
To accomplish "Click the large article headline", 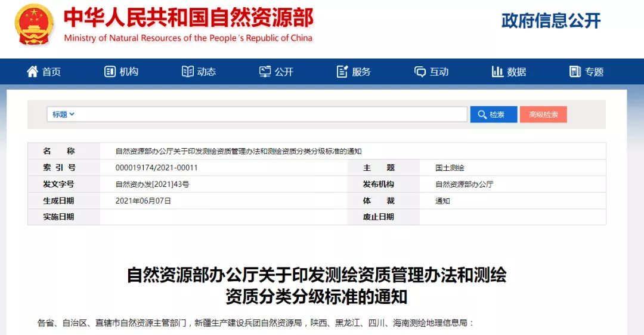I will (x=317, y=285).
